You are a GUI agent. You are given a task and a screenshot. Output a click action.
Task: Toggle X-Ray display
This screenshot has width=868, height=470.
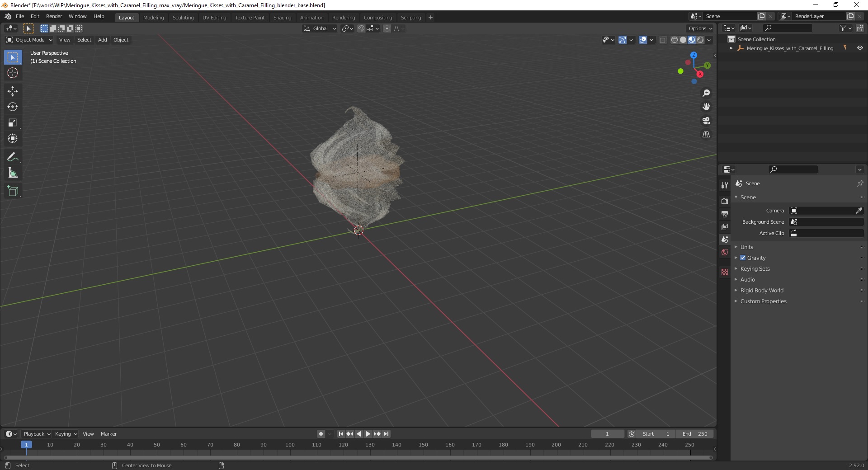[663, 40]
